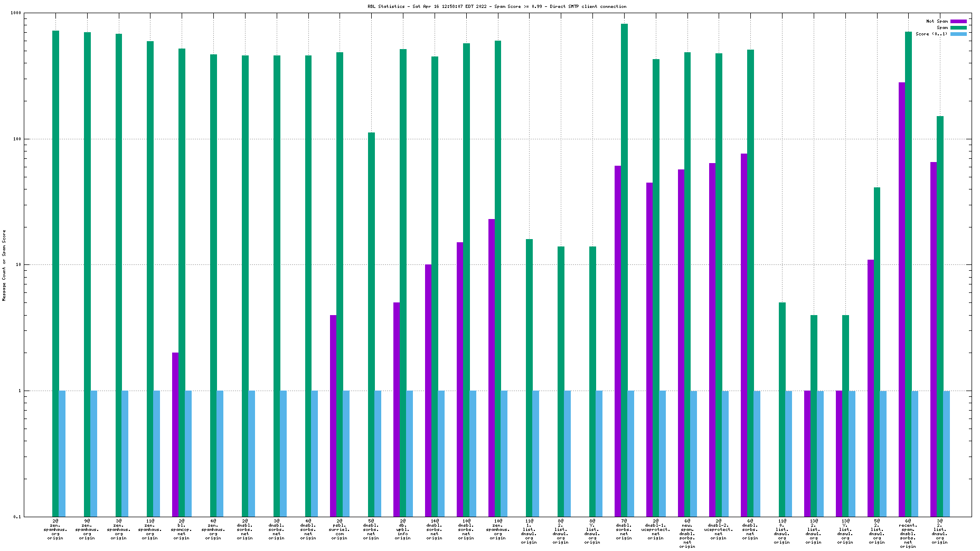Viewport: 980px width, 551px height.
Task: Select the recent.spam.dnsbl.sorbs.net axis label
Action: pyautogui.click(x=908, y=533)
